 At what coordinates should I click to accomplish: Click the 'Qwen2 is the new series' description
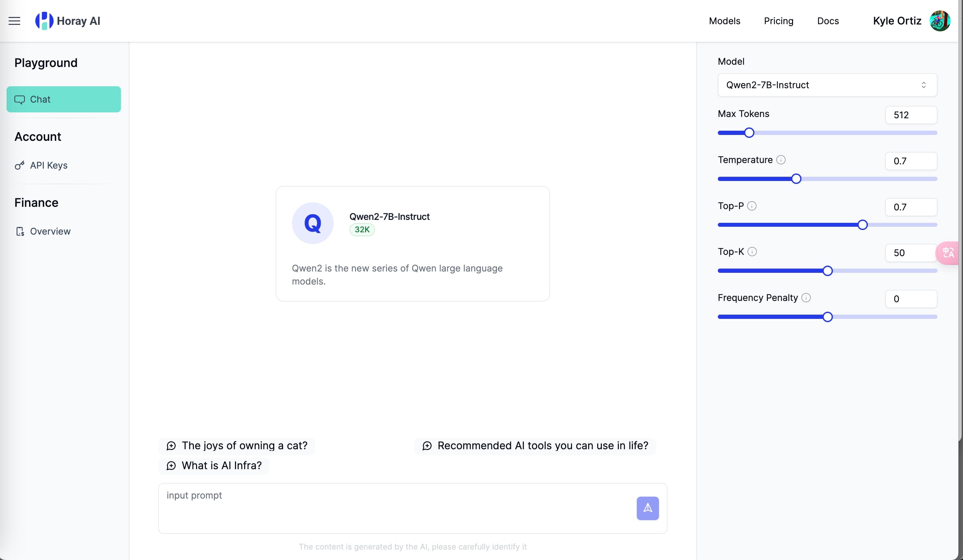click(x=397, y=275)
